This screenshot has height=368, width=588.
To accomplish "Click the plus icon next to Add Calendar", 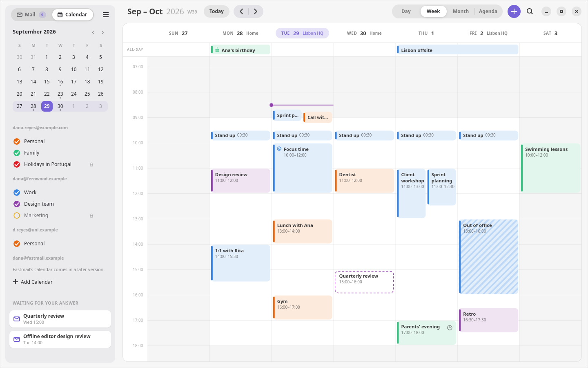I will (x=16, y=282).
